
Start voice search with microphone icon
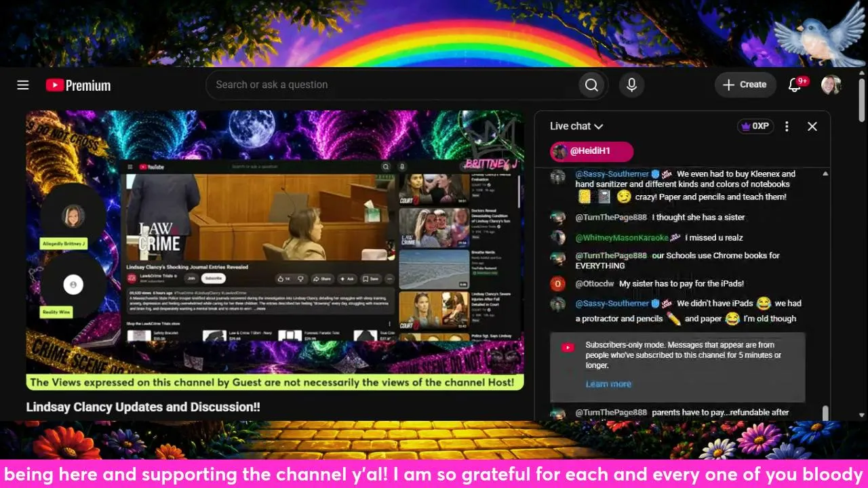(631, 85)
